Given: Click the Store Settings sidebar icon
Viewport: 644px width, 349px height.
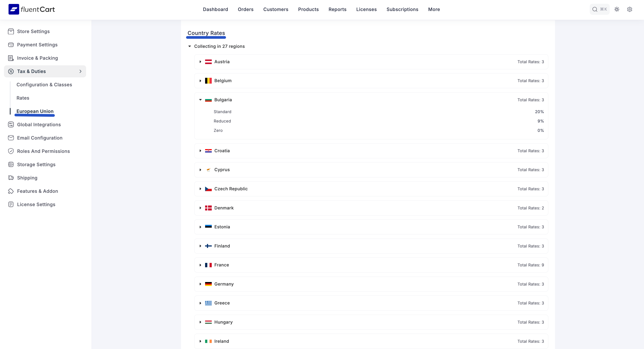Looking at the screenshot, I should tap(11, 31).
